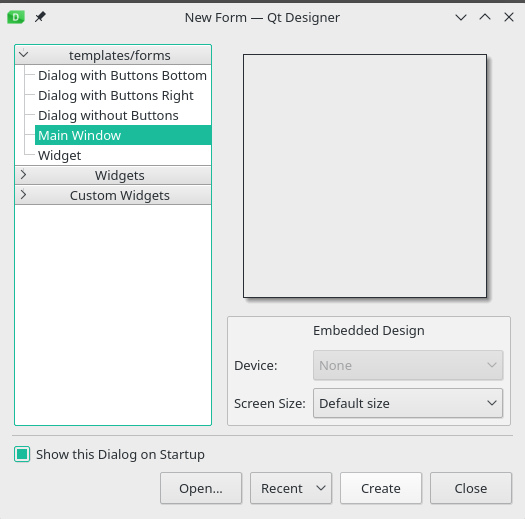Viewport: 525px width, 519px height.
Task: Click the form preview thumbnail
Action: [x=365, y=176]
